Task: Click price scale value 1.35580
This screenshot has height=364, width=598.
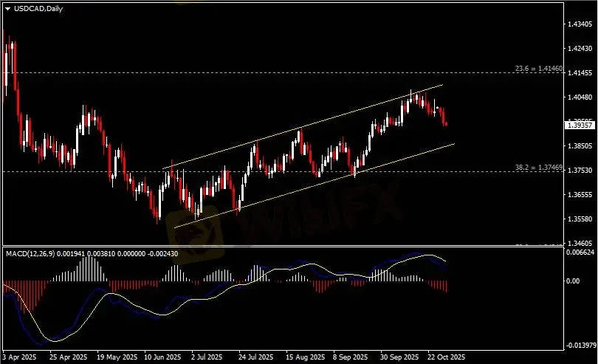Action: pyautogui.click(x=580, y=219)
